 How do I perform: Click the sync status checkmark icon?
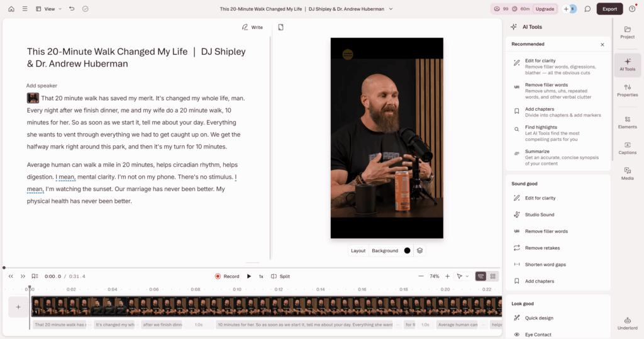click(86, 9)
